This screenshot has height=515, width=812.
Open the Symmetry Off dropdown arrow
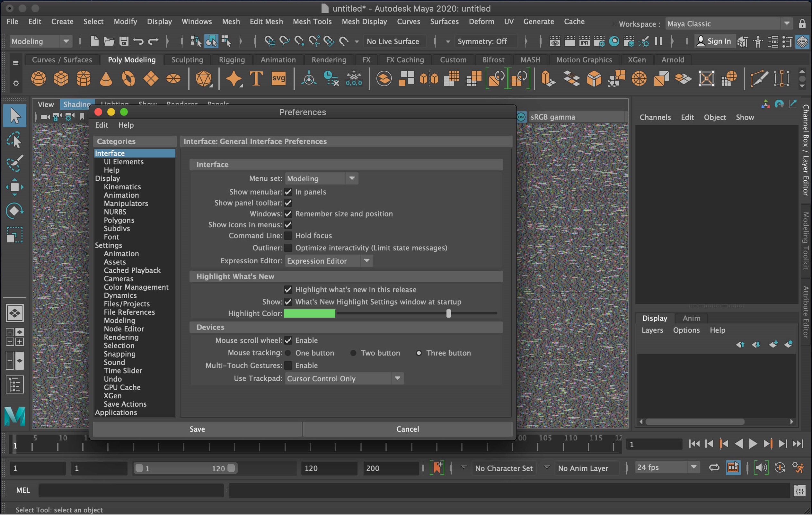pyautogui.click(x=448, y=41)
